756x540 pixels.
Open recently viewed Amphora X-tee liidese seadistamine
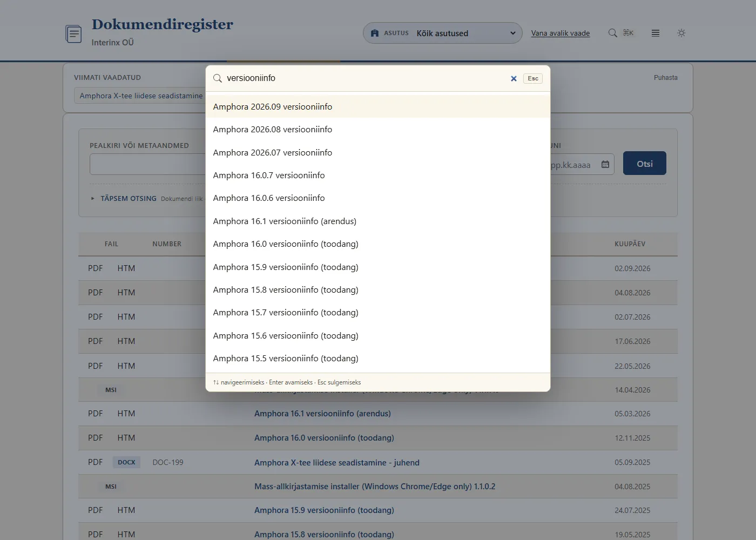[141, 96]
